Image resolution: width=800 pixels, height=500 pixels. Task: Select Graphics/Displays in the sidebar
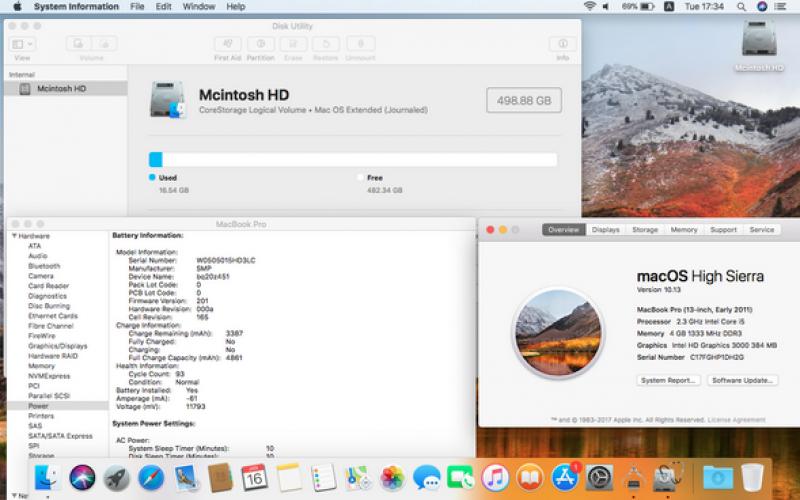[x=58, y=346]
